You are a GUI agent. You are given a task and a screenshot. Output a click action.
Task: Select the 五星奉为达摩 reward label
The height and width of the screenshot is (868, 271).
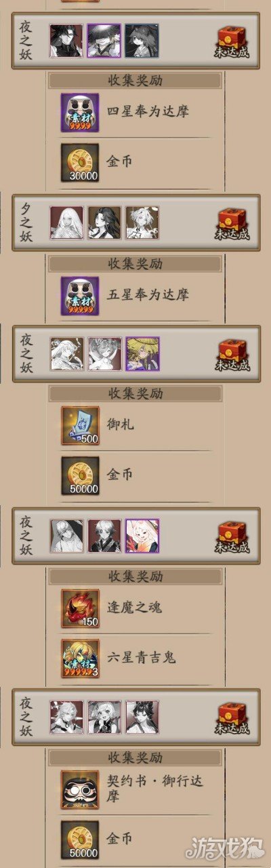coord(148,295)
